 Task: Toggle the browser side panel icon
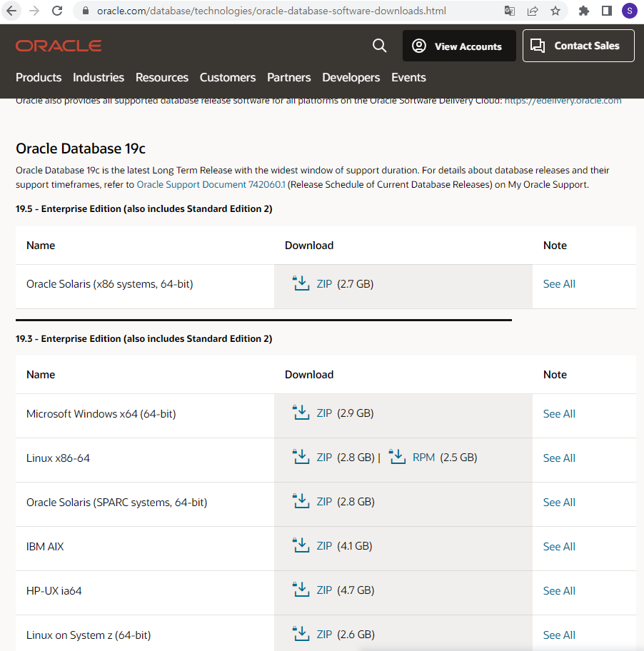pyautogui.click(x=607, y=11)
